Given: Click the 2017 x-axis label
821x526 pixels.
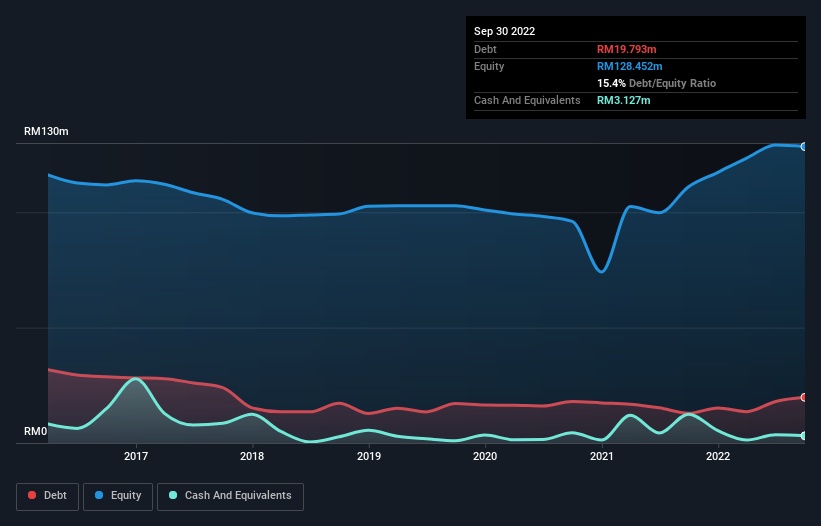Looking at the screenshot, I should [x=136, y=456].
